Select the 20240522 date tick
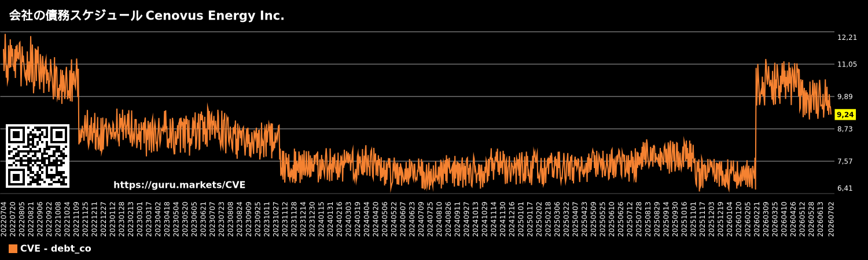Screen dimensions: 868x260 (394, 218)
